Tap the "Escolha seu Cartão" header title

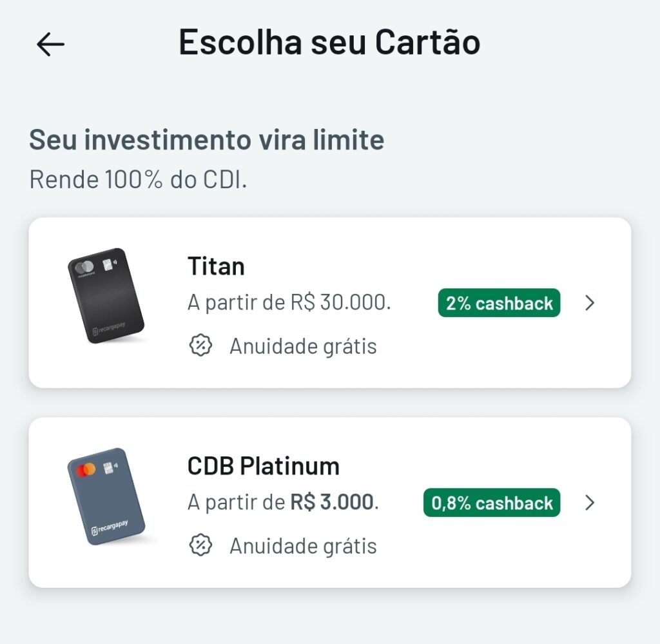point(329,42)
